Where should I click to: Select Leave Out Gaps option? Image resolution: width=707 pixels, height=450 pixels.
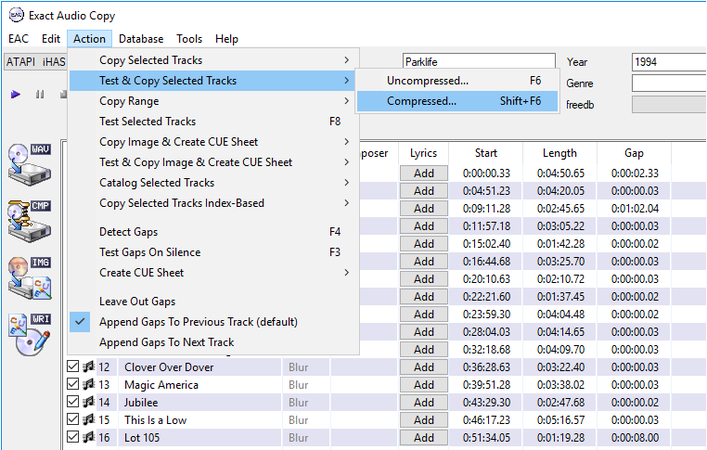coord(214,301)
